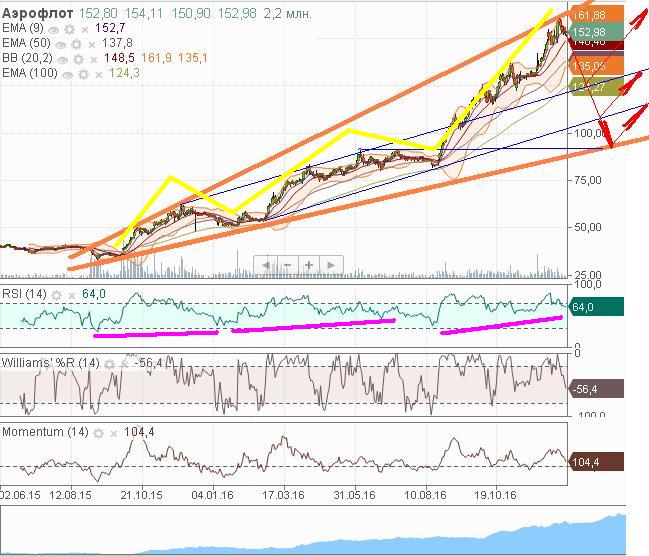Click the Momentum (14) panel title
The image size is (649, 556).
pos(45,432)
